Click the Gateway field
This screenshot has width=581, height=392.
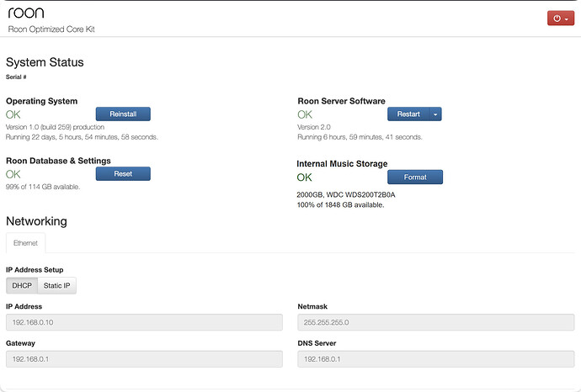tap(144, 359)
